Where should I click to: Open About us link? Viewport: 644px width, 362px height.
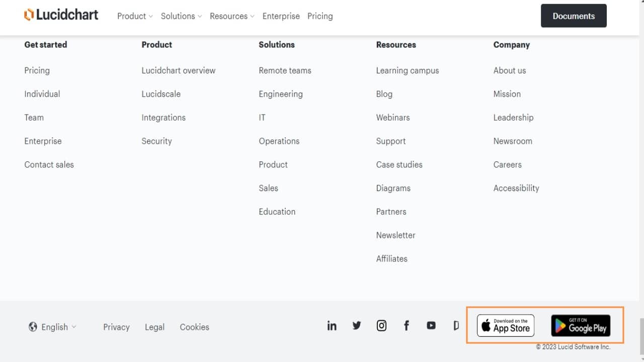pos(510,70)
